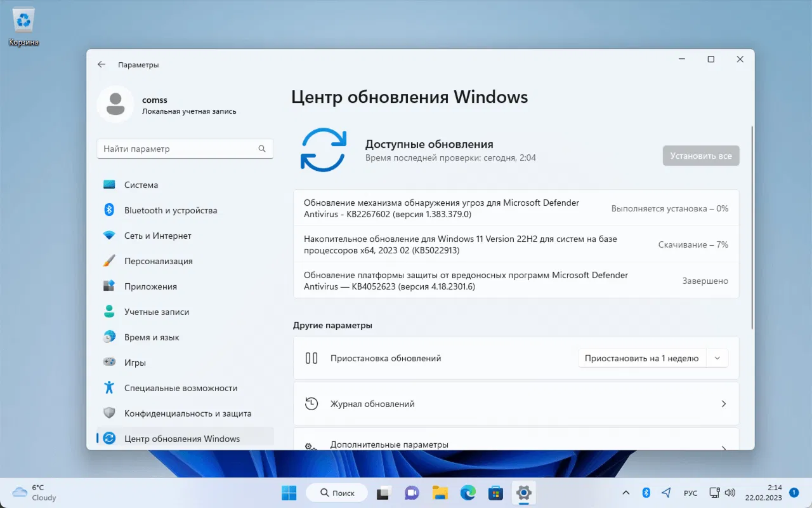Screen dimensions: 812x508
Task: Show hidden tray icons with the chevron
Action: [626, 493]
